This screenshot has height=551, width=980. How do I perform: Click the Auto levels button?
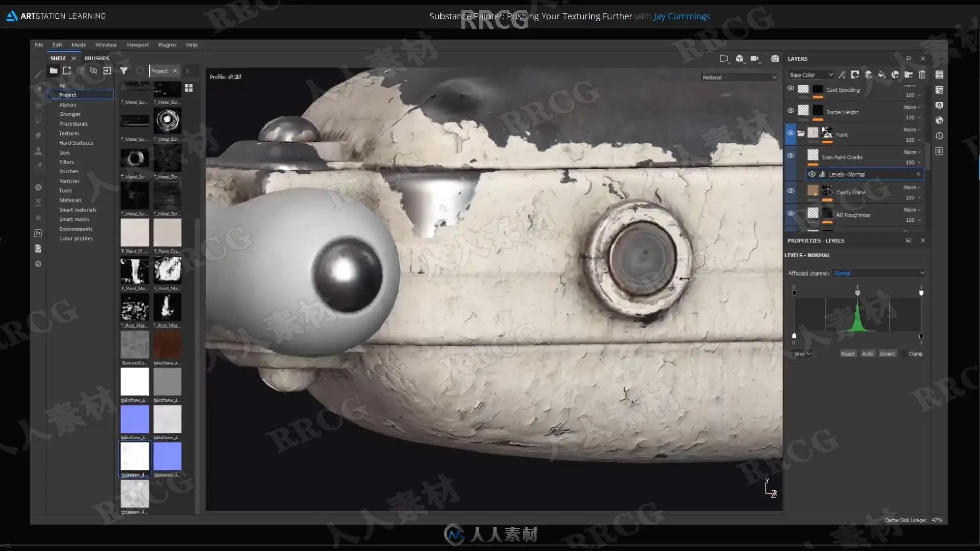point(867,354)
